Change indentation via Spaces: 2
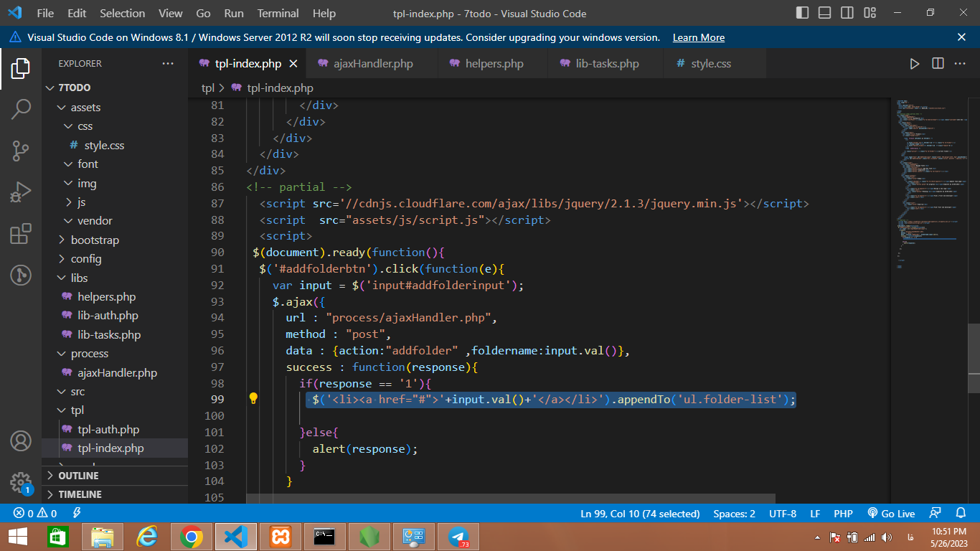Viewport: 980px width, 551px height. tap(734, 514)
